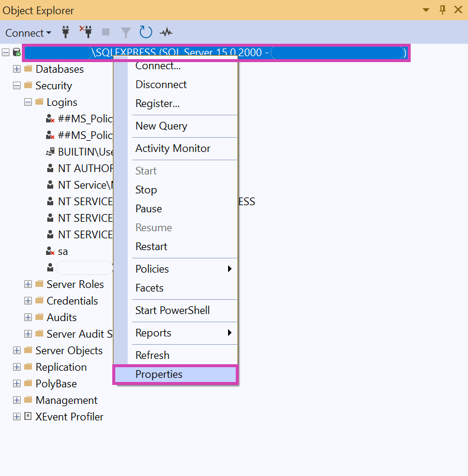
Task: Click the server database icon beside SQLEXPRESS
Action: 17,52
